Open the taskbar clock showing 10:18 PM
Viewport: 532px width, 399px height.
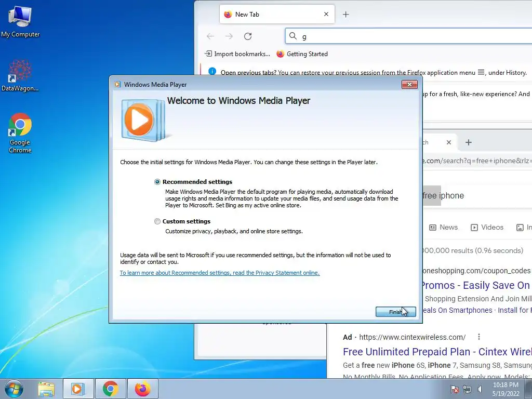(x=506, y=389)
